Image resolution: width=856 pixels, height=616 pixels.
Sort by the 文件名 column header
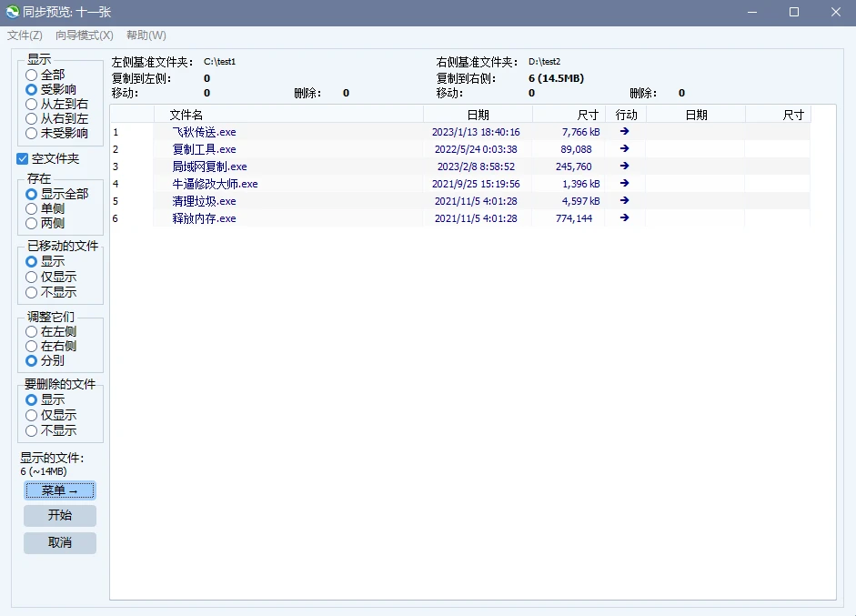pos(288,115)
